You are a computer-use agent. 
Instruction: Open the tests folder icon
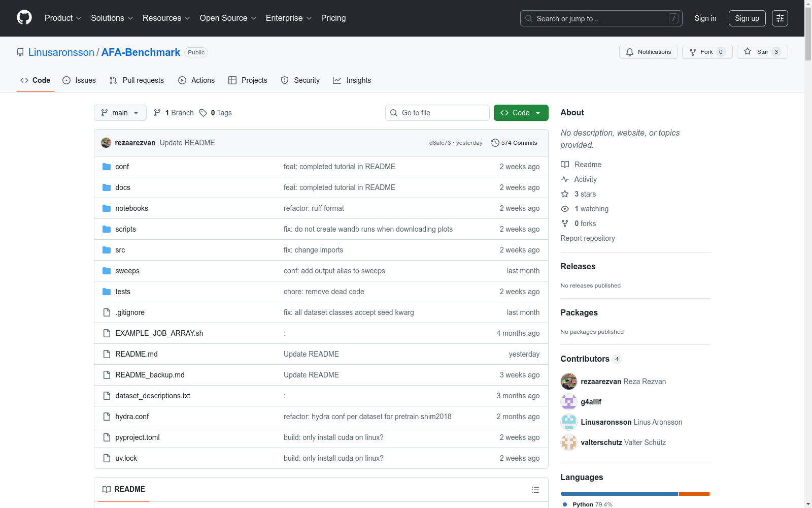click(107, 292)
